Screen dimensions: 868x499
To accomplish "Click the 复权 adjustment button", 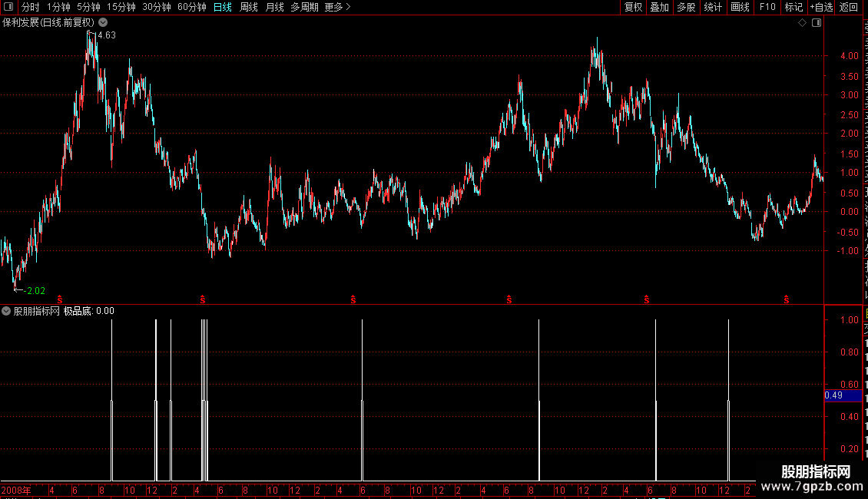I will click(x=633, y=7).
